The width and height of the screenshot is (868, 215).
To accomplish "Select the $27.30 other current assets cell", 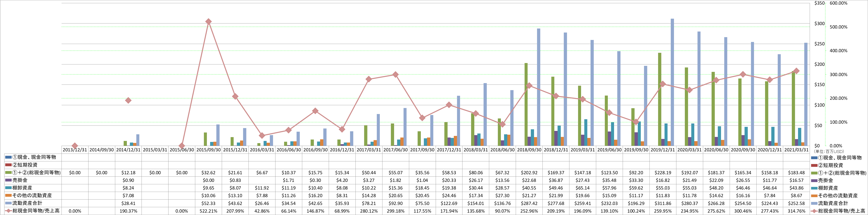I will [502, 196].
